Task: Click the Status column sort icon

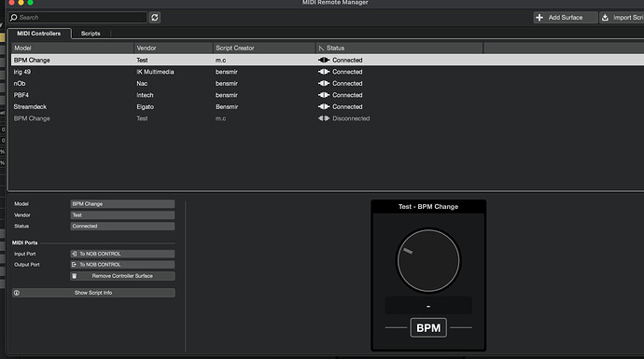Action: click(321, 48)
